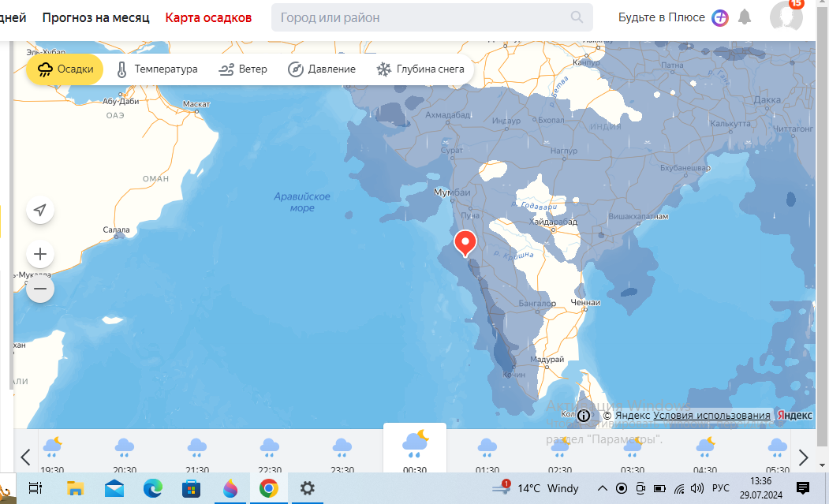Open Условия использования link
829x504 pixels.
click(711, 415)
